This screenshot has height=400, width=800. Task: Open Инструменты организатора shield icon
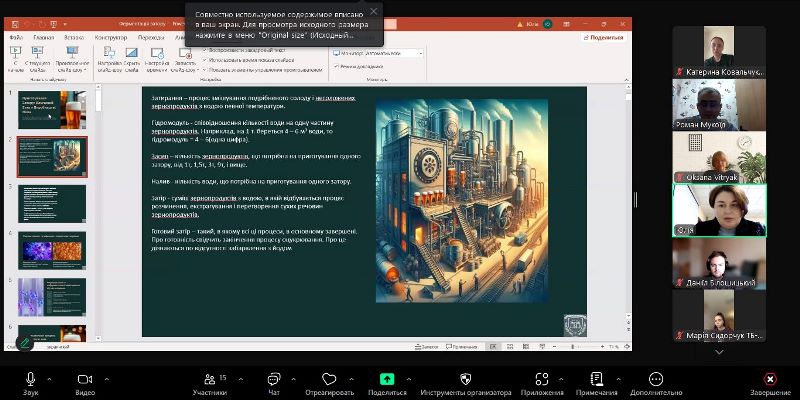coord(465,379)
